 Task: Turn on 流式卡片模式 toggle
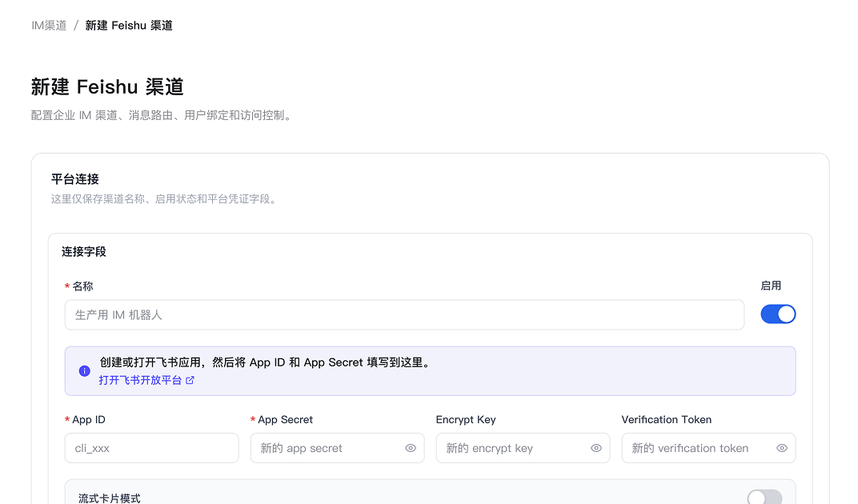764,498
